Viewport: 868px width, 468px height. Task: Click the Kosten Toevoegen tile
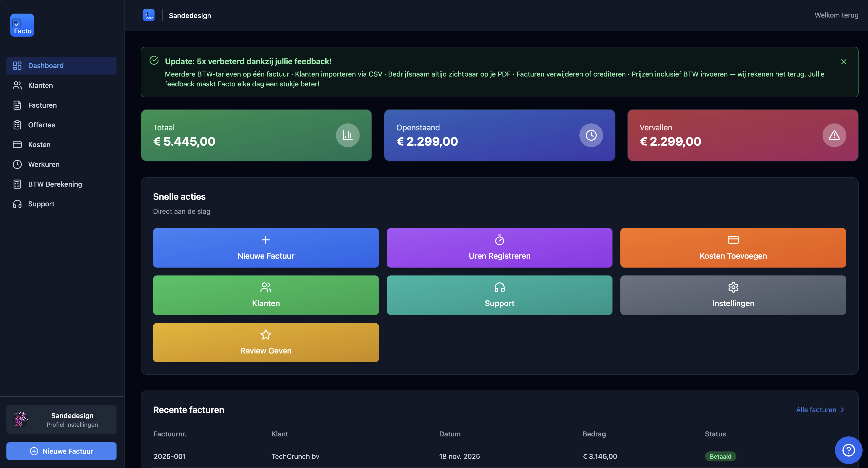click(x=733, y=248)
